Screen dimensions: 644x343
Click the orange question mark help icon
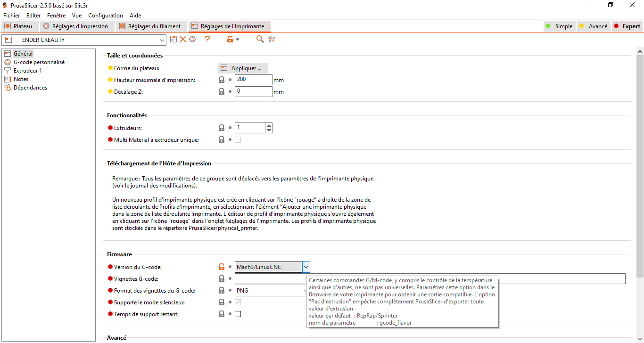coord(207,39)
